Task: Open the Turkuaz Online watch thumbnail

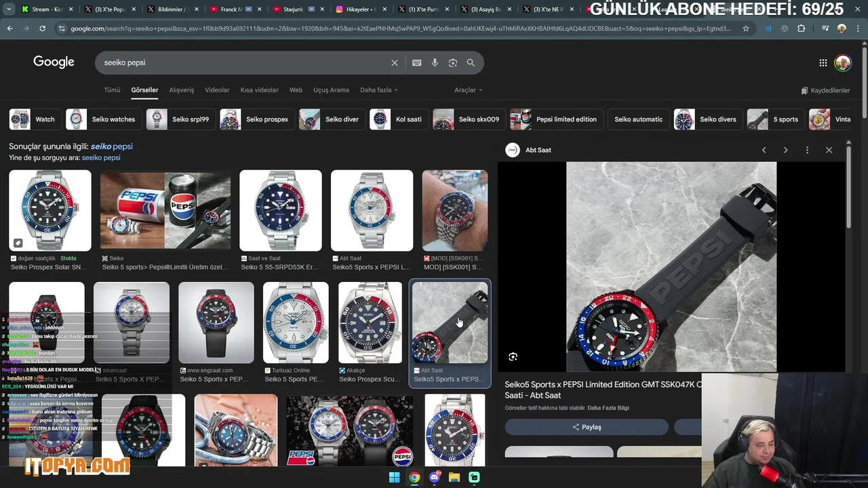Action: tap(296, 323)
